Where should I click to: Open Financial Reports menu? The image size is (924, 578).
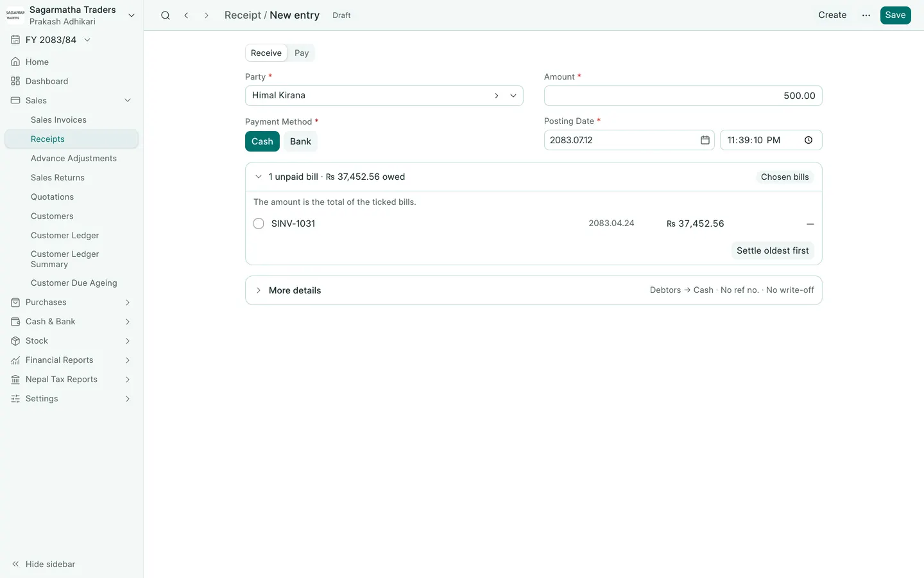pos(71,360)
